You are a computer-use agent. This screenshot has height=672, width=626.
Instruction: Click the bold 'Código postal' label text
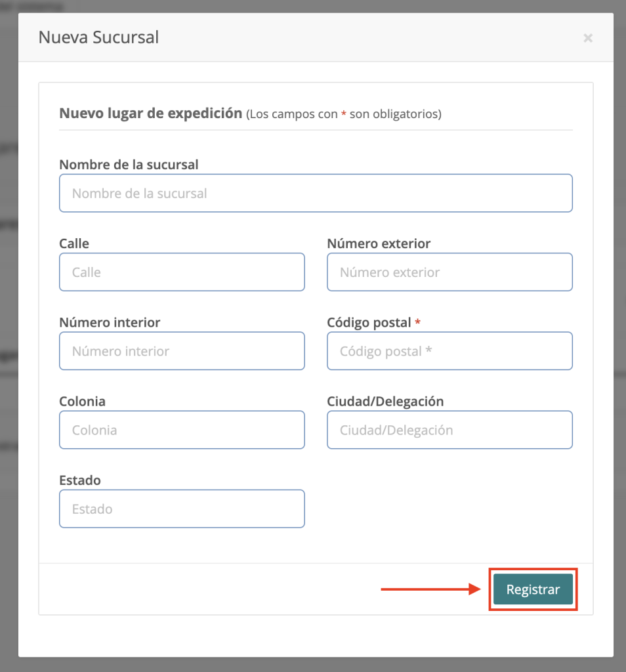(x=369, y=322)
